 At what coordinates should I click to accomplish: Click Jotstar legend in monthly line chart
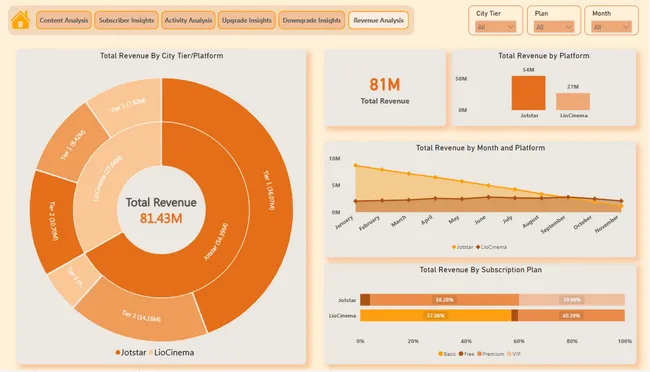coord(462,247)
